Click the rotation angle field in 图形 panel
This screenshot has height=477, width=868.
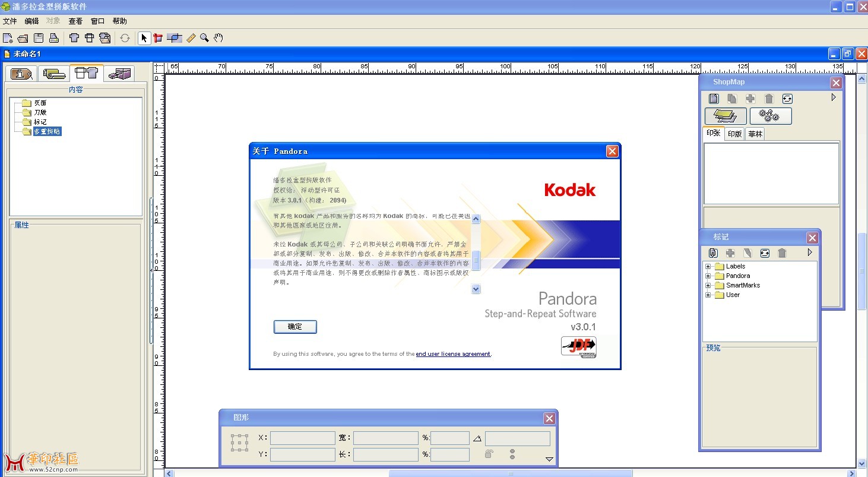(x=518, y=438)
